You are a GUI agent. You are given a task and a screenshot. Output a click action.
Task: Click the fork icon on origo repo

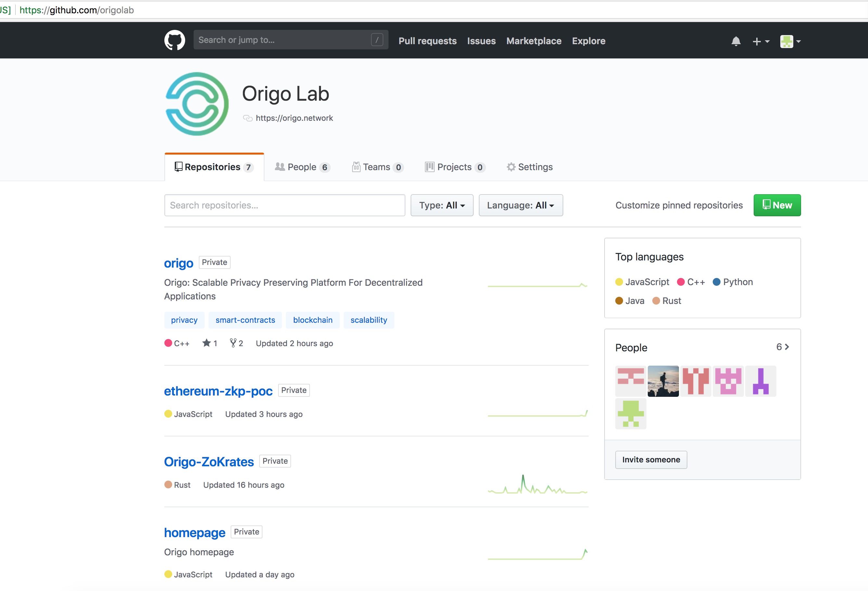coord(233,343)
